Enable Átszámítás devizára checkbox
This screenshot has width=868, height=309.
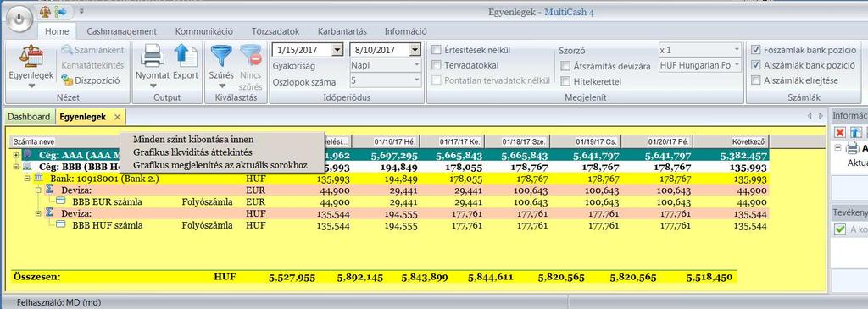click(565, 66)
